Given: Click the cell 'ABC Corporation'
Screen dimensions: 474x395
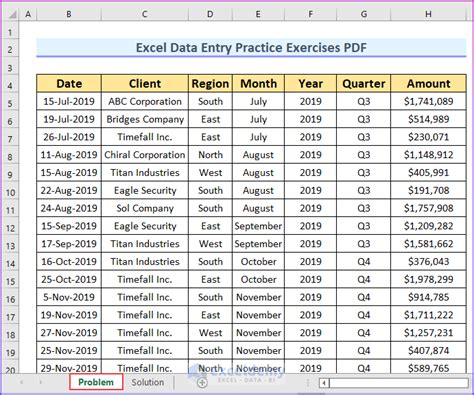Looking at the screenshot, I should point(145,101).
